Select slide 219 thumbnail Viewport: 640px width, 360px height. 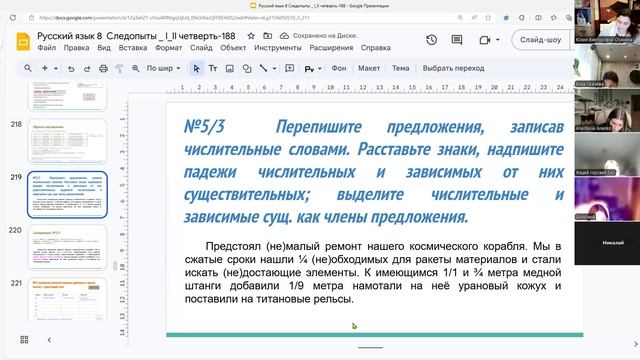67,195
